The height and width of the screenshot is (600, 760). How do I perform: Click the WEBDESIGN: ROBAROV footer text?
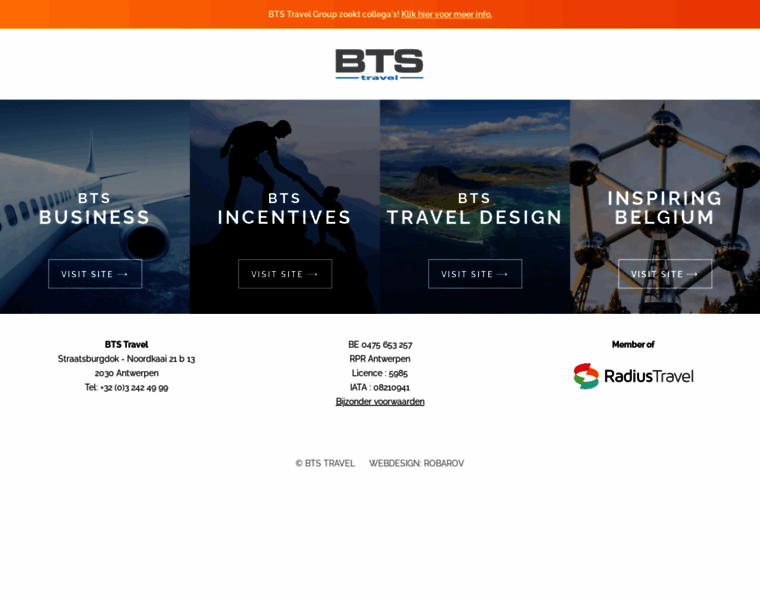[x=416, y=463]
